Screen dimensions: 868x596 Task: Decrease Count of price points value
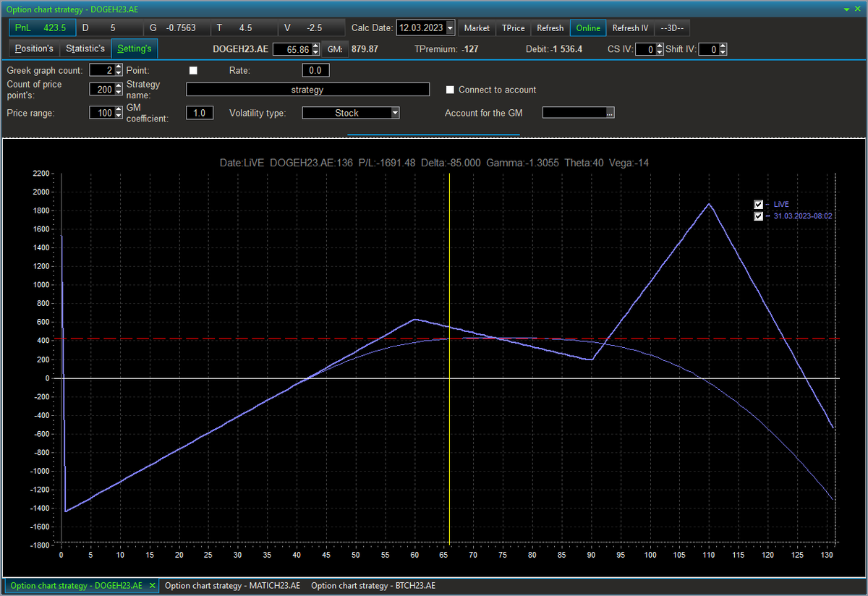click(119, 93)
